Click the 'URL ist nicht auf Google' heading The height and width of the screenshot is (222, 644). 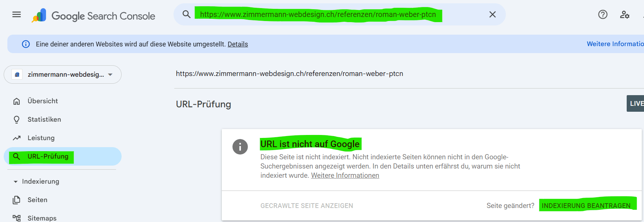310,144
